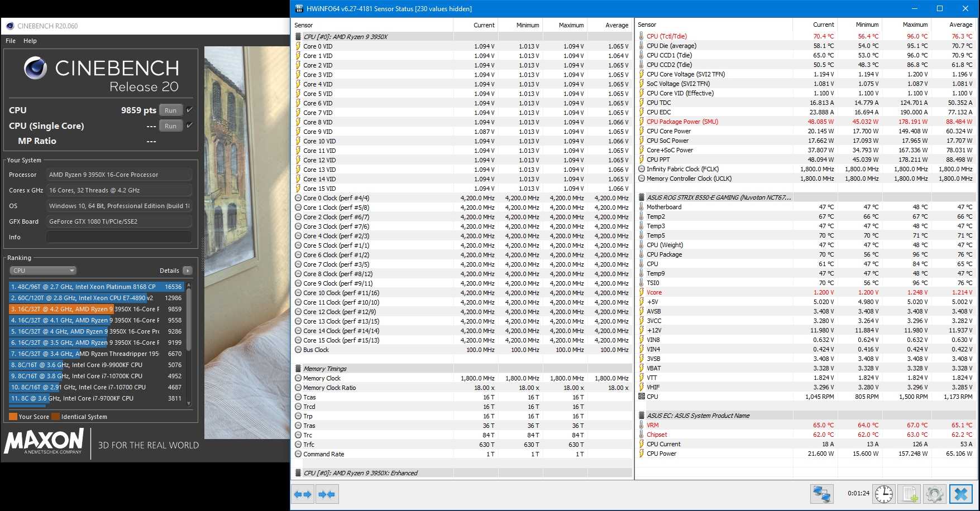Open the File menu in Cinebench
The image size is (980, 511).
click(11, 41)
